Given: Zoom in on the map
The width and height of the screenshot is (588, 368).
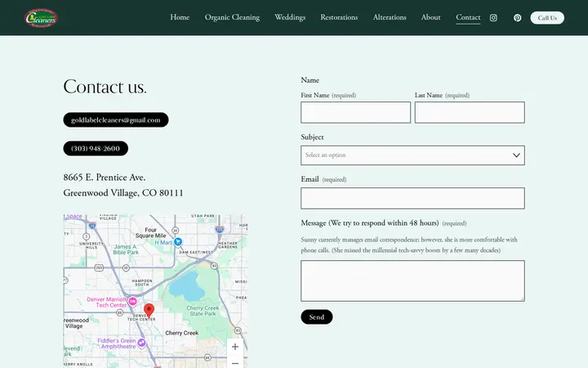Looking at the screenshot, I should click(235, 347).
